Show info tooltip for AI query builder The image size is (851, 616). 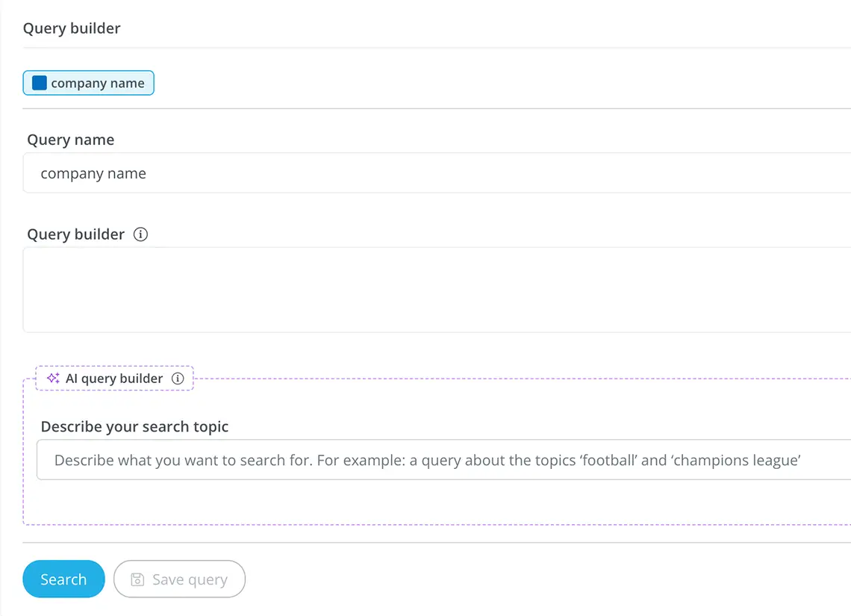[178, 379]
